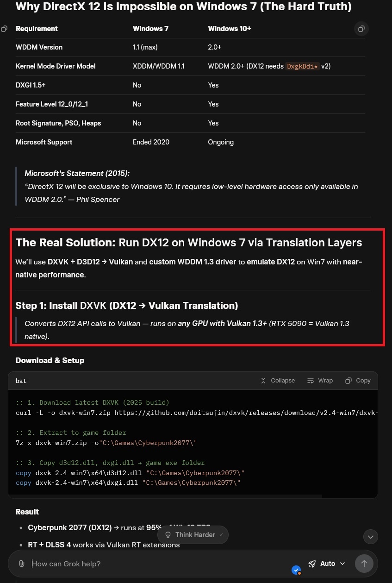
Task: Dismiss the Think Harder suggestion chip
Action: (221, 535)
